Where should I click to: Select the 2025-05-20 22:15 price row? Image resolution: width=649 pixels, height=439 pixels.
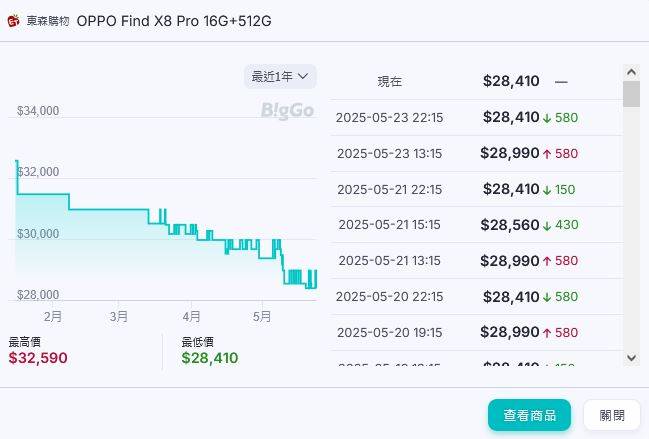(477, 297)
